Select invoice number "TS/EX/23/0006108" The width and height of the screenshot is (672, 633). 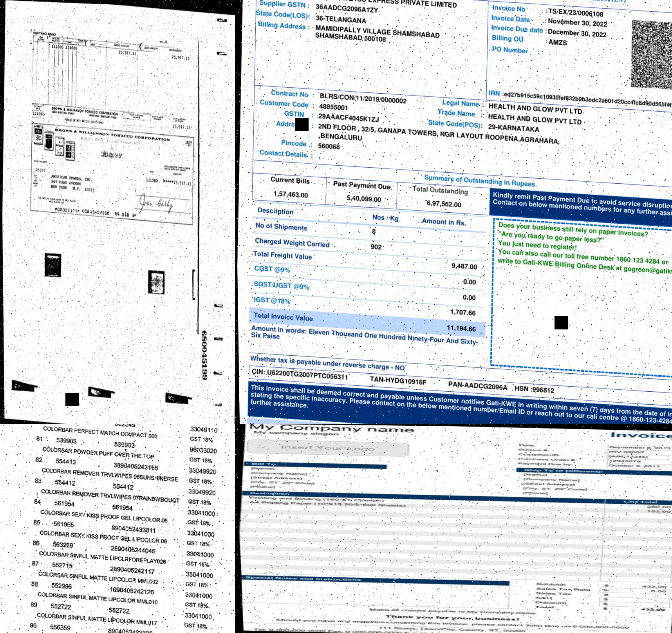point(576,13)
